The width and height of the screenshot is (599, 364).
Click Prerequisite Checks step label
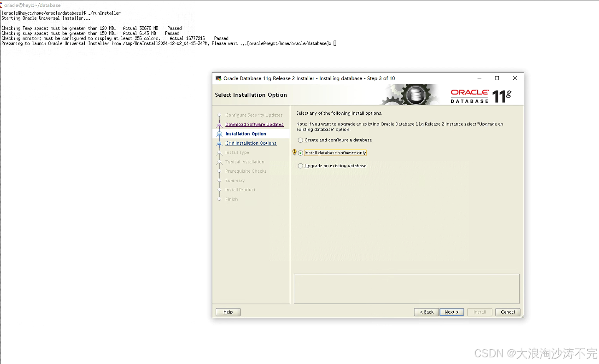(246, 171)
